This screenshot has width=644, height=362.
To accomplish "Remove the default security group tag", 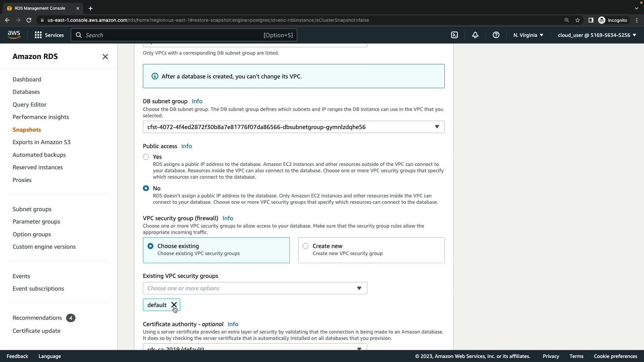I will tap(174, 305).
